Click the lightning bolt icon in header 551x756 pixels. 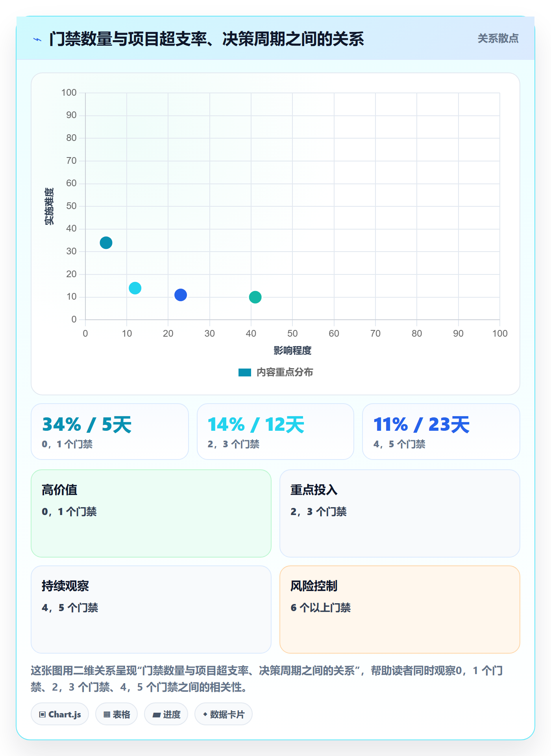(37, 39)
